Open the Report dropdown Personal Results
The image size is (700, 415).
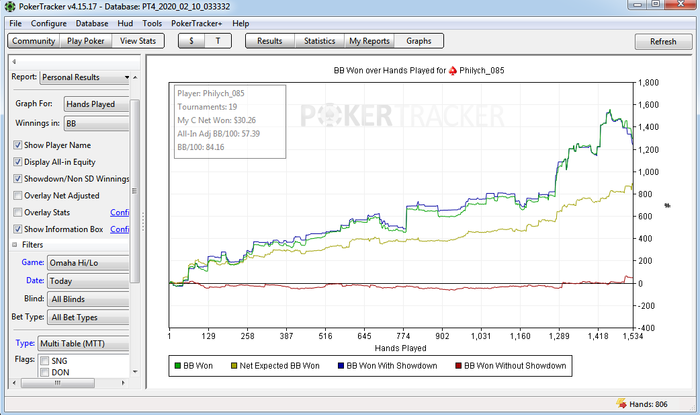(86, 77)
